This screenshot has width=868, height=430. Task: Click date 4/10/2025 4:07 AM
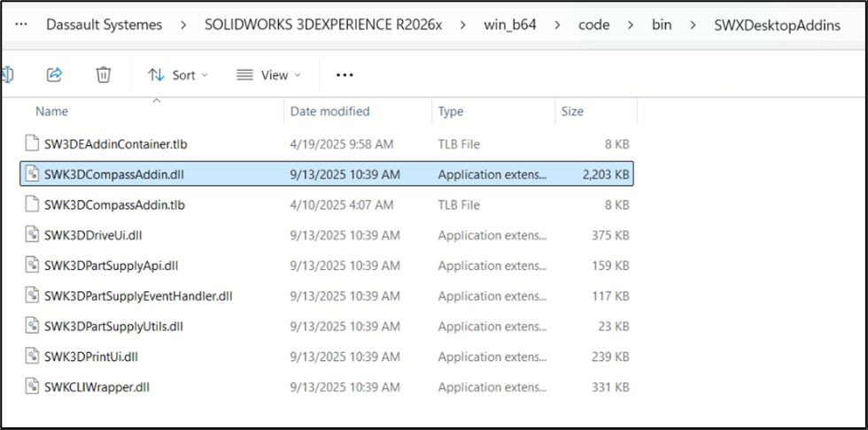342,205
